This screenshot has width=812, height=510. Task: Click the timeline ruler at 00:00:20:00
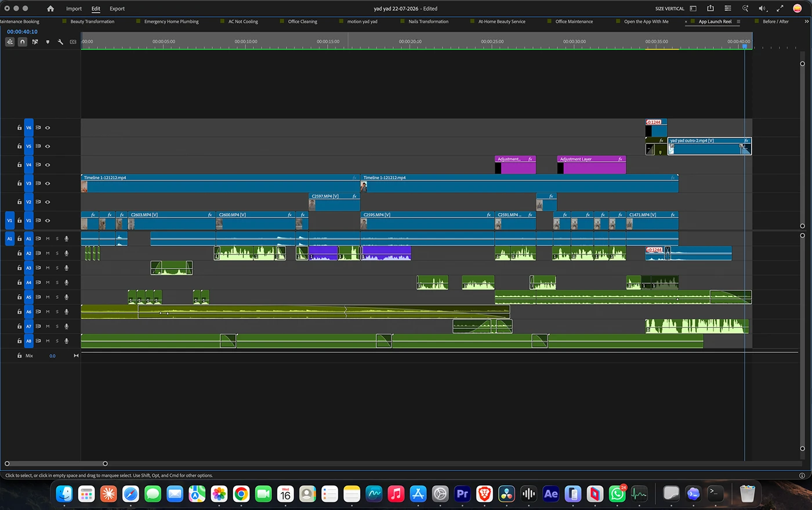pyautogui.click(x=410, y=42)
